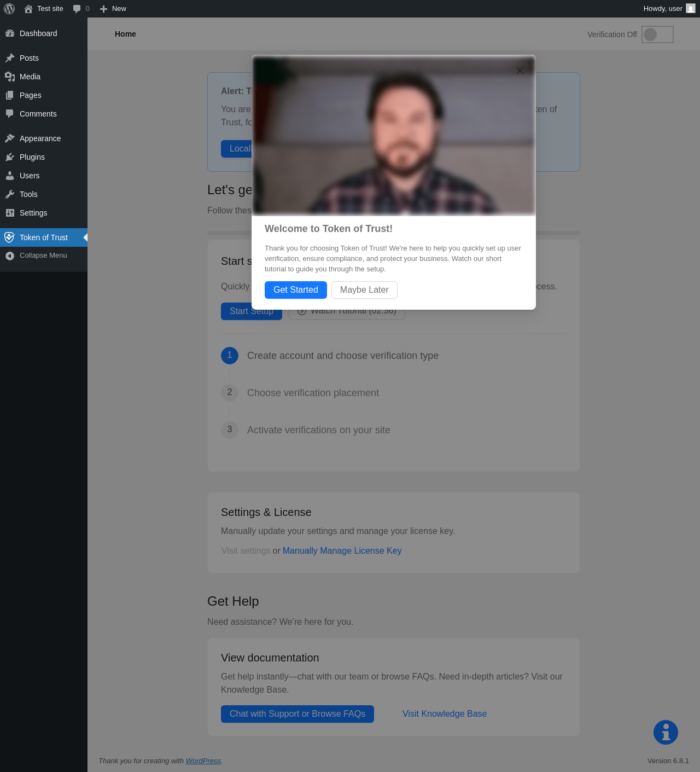Click Choose verification placement text
700x772 pixels.
[313, 393]
